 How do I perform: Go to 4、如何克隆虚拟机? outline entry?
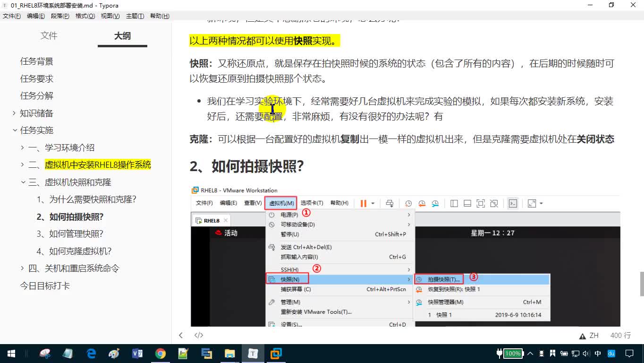(x=74, y=251)
